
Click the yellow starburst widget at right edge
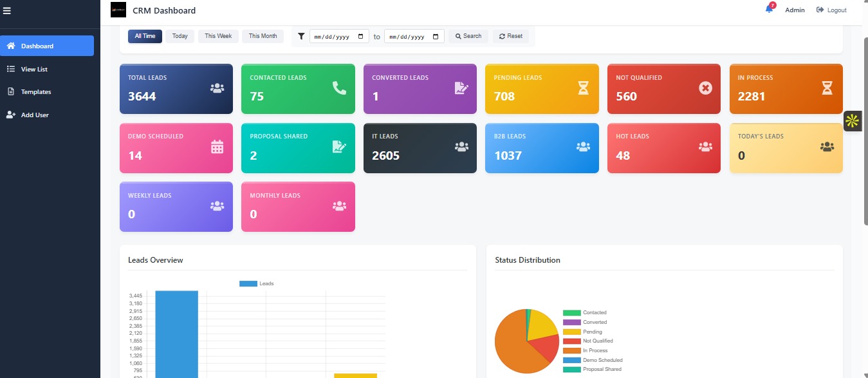[x=853, y=120]
